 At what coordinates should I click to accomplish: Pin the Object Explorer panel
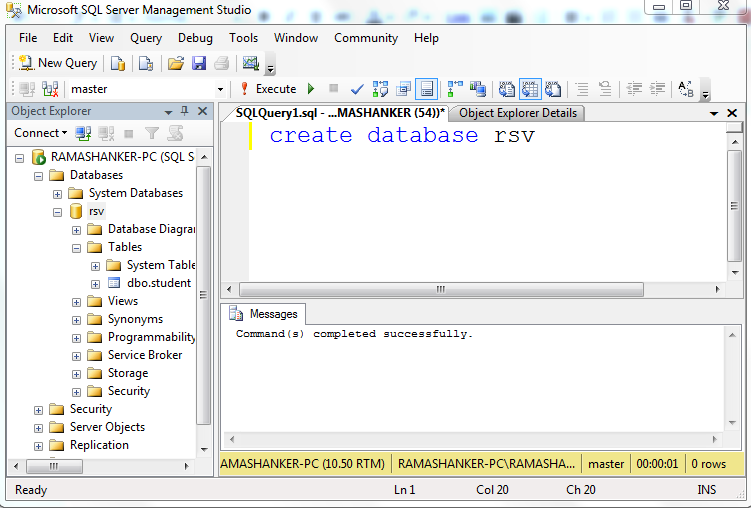tap(184, 111)
